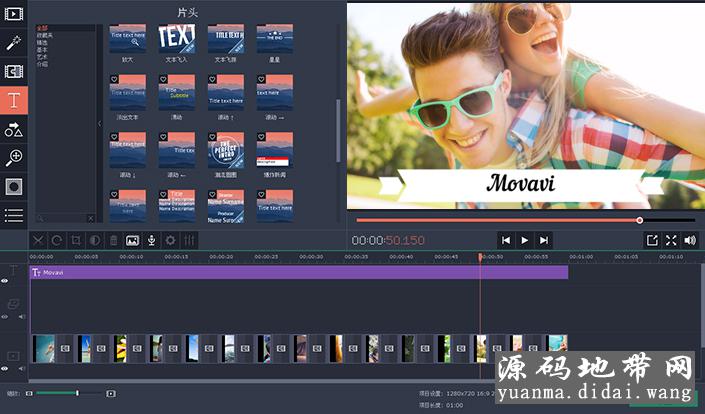Toggle main video track visibility eye
705x414 pixels.
(5, 369)
